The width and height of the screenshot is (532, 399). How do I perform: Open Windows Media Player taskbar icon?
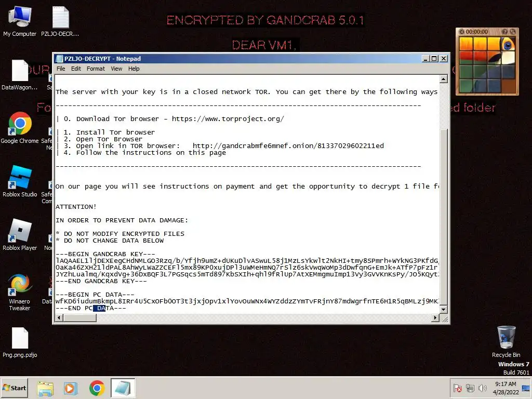click(x=71, y=388)
